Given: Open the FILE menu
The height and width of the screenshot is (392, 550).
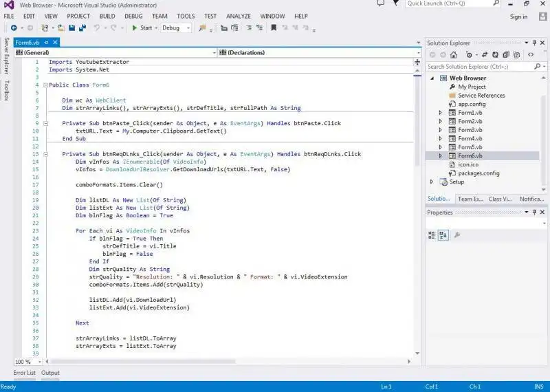Looking at the screenshot, I should click(x=9, y=16).
